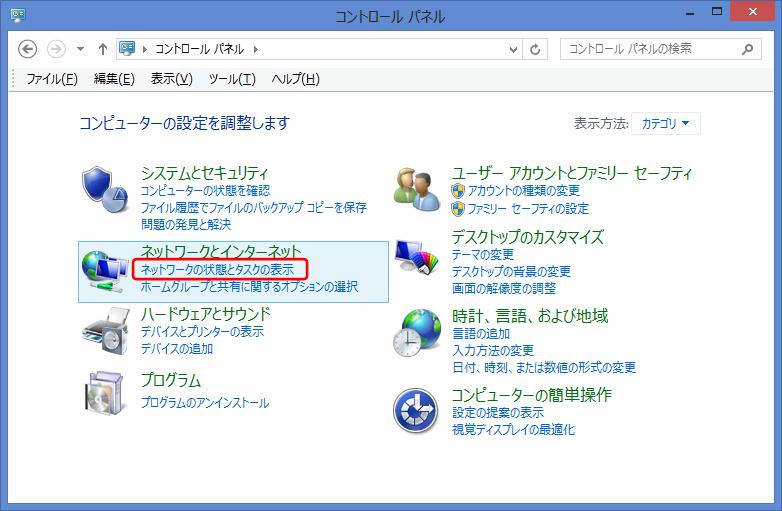782x511 pixels.
Task: Click the System and Security shield icon
Action: pyautogui.click(x=105, y=190)
